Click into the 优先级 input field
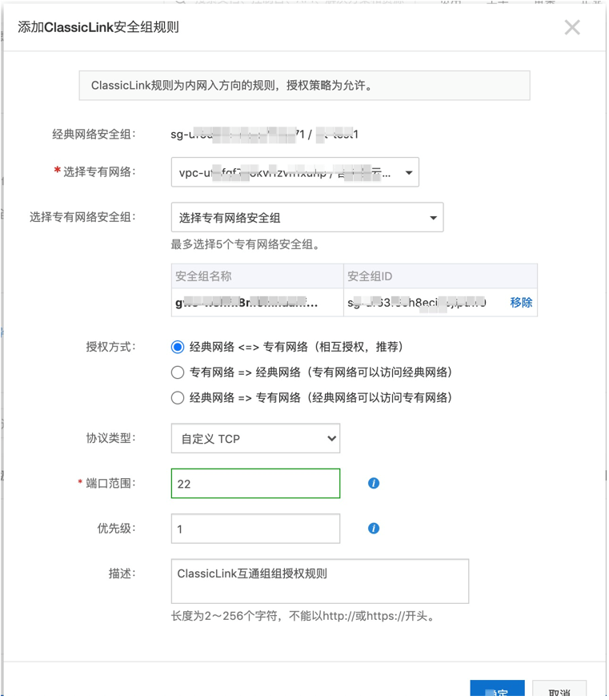 click(x=255, y=529)
